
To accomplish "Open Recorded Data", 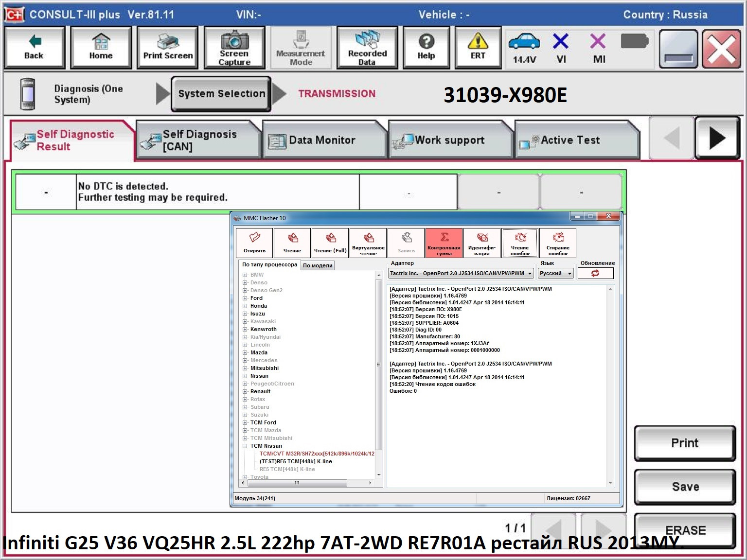I will click(367, 48).
